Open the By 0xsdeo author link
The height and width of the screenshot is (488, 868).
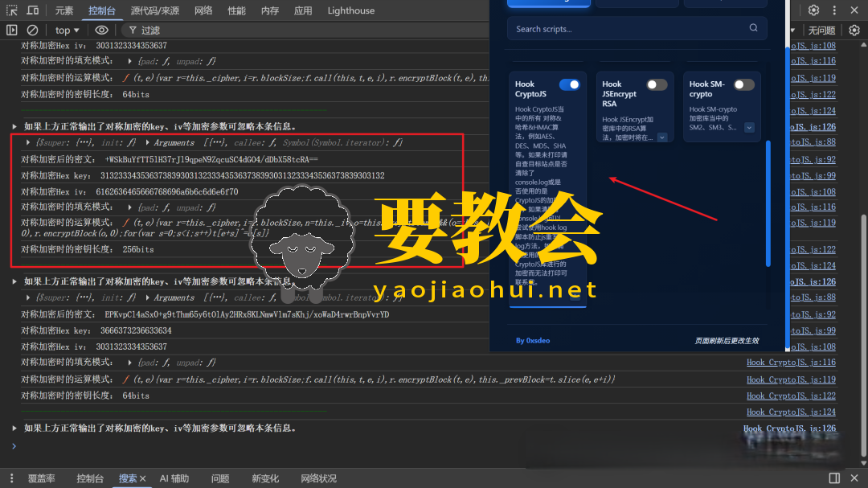coord(533,341)
